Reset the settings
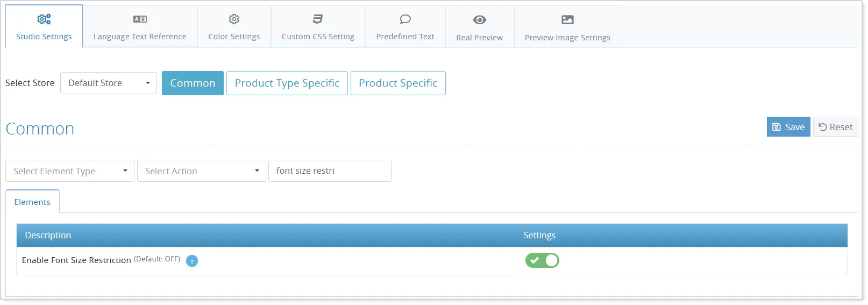Screen dimensions: 868x305 point(836,127)
